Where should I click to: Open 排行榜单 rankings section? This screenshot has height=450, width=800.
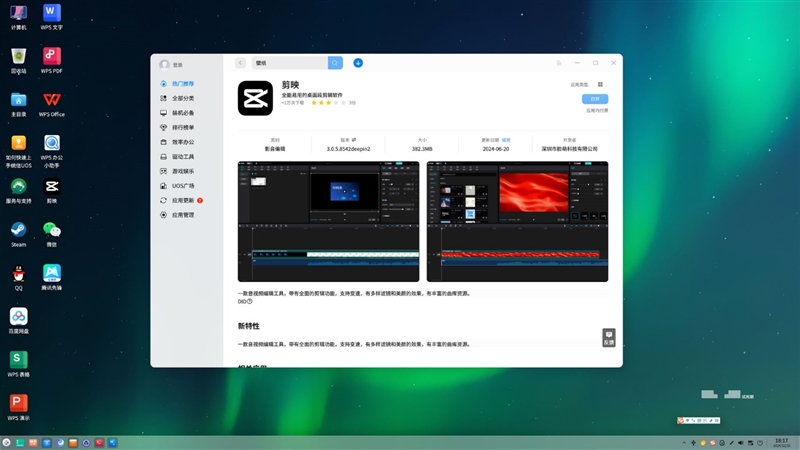[x=183, y=127]
